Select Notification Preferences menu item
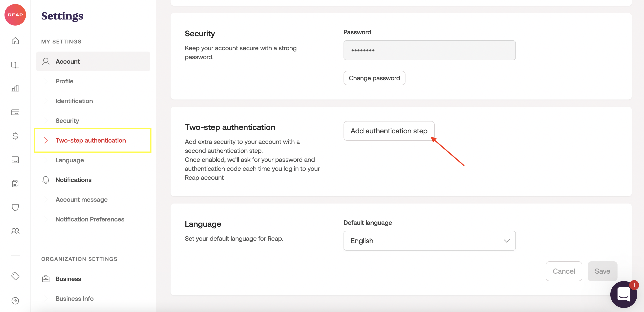This screenshot has width=644, height=312. click(90, 219)
